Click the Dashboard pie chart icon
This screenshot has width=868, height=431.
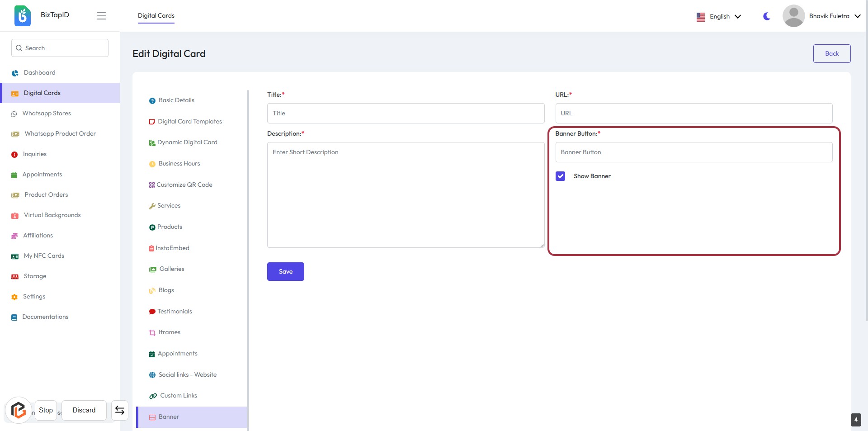pos(15,73)
